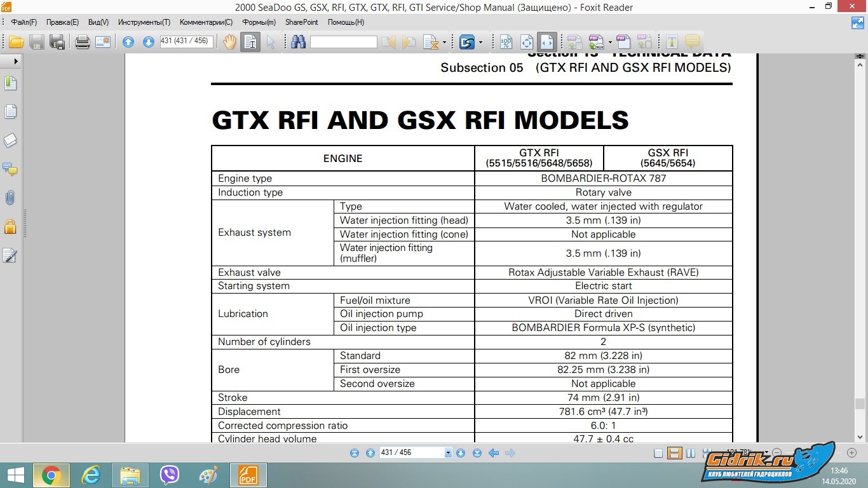The height and width of the screenshot is (488, 868).
Task: Open the Bookmarks panel in sidebar
Action: point(10,83)
